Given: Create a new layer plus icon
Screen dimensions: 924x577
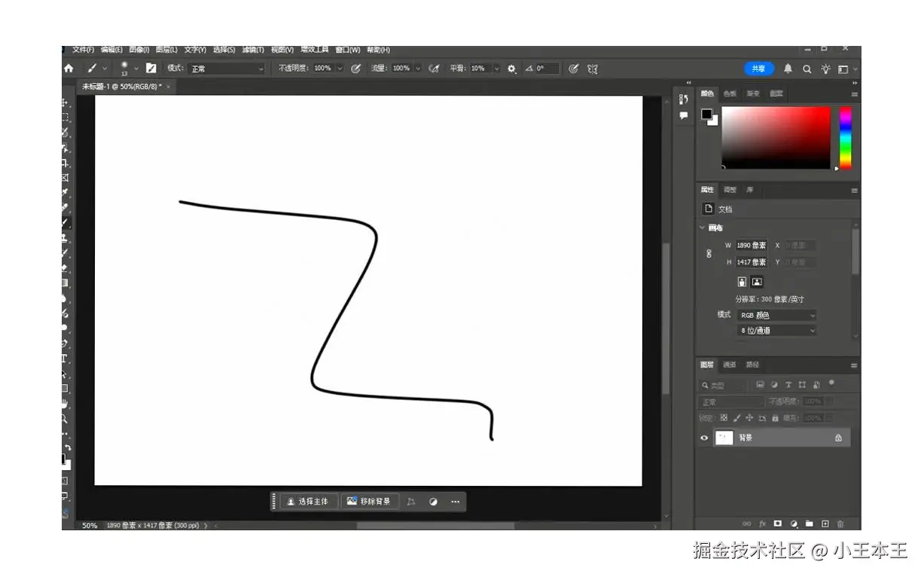Looking at the screenshot, I should 825,524.
